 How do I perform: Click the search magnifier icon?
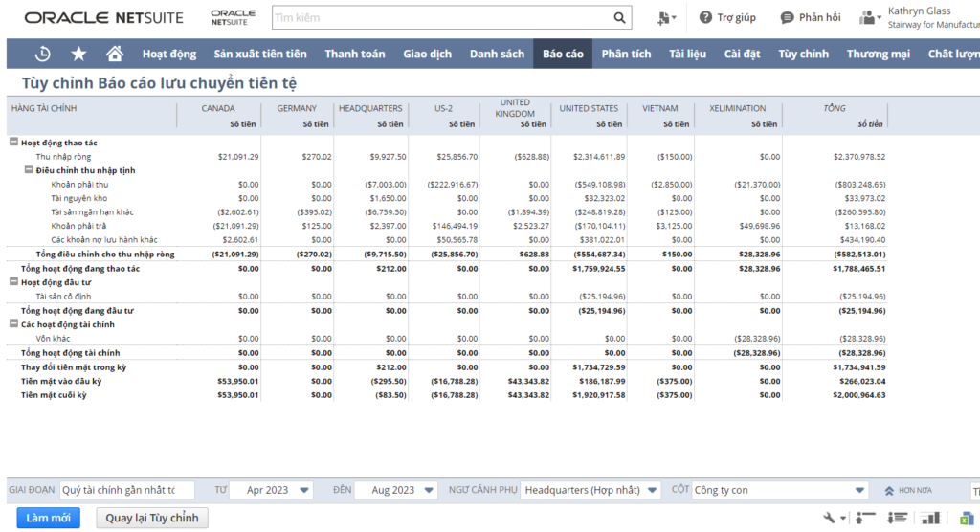pos(619,17)
